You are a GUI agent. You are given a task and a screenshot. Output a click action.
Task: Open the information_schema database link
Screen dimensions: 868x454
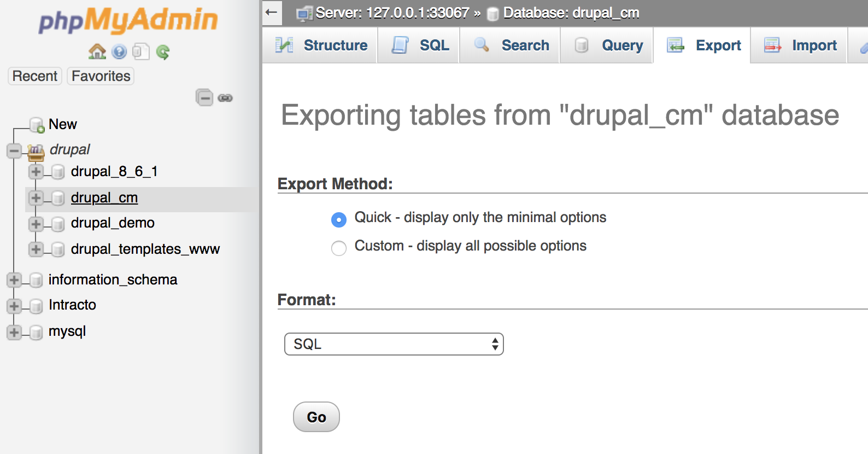coord(113,280)
